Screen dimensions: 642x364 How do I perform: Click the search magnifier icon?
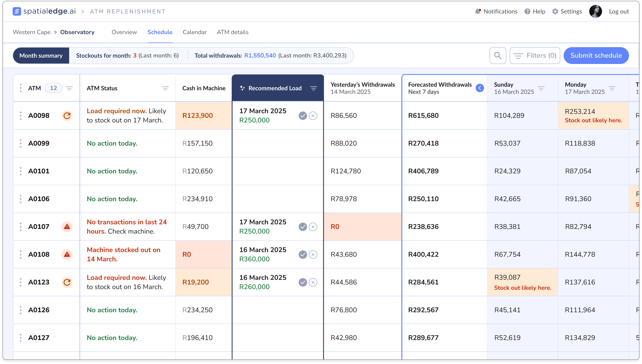[x=498, y=56]
